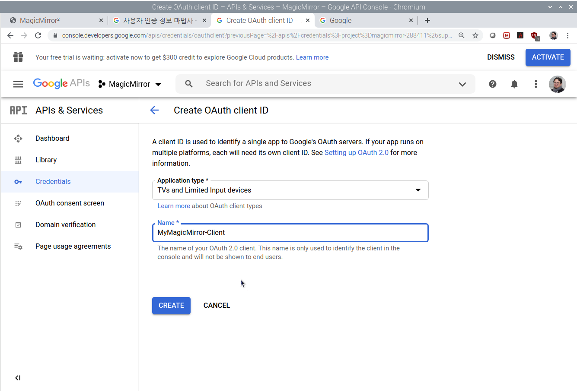Open the Application type dropdown

click(290, 190)
